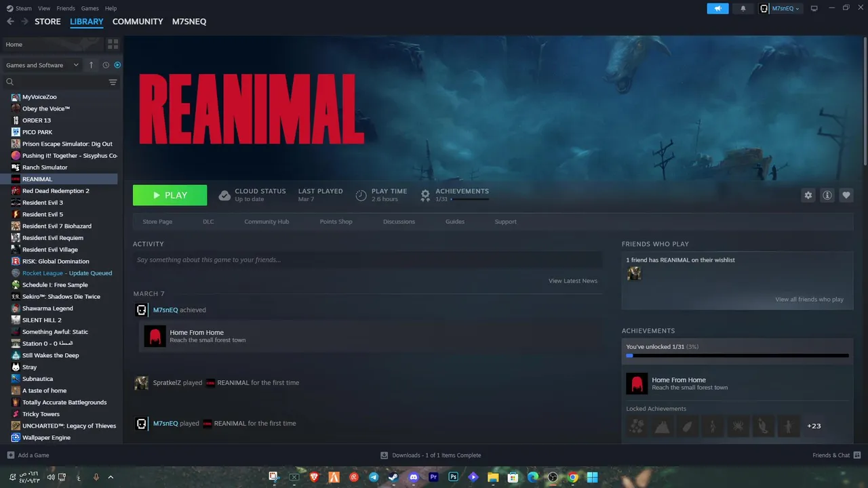This screenshot has height=488, width=868.
Task: Select SILENT HILL 2 in library
Action: click(x=41, y=320)
